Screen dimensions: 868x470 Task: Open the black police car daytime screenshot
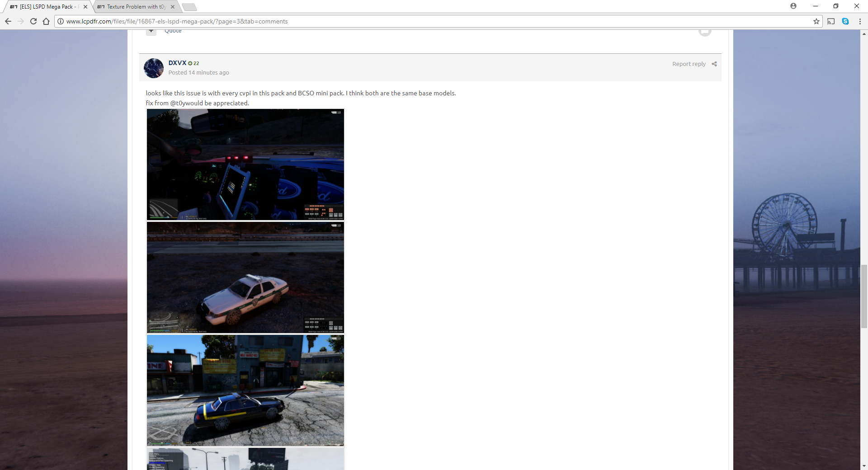point(245,390)
